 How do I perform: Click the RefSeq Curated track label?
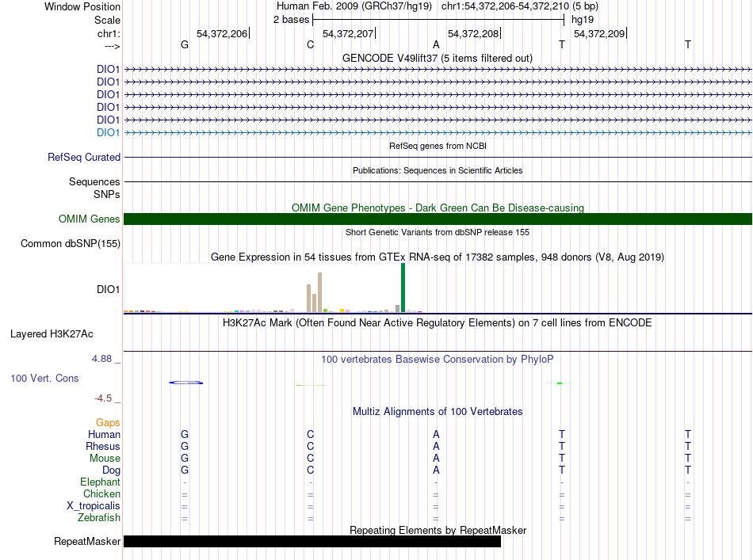[84, 157]
